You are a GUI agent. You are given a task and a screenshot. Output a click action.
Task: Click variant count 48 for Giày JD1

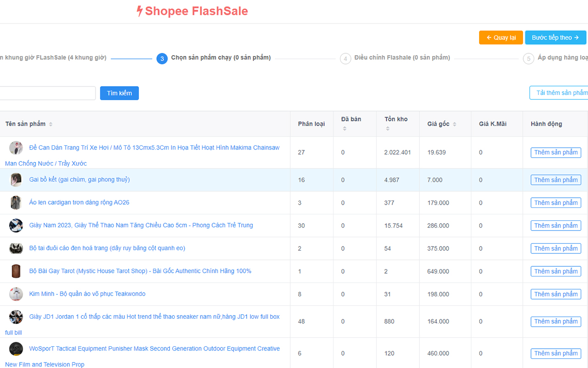[x=301, y=322]
